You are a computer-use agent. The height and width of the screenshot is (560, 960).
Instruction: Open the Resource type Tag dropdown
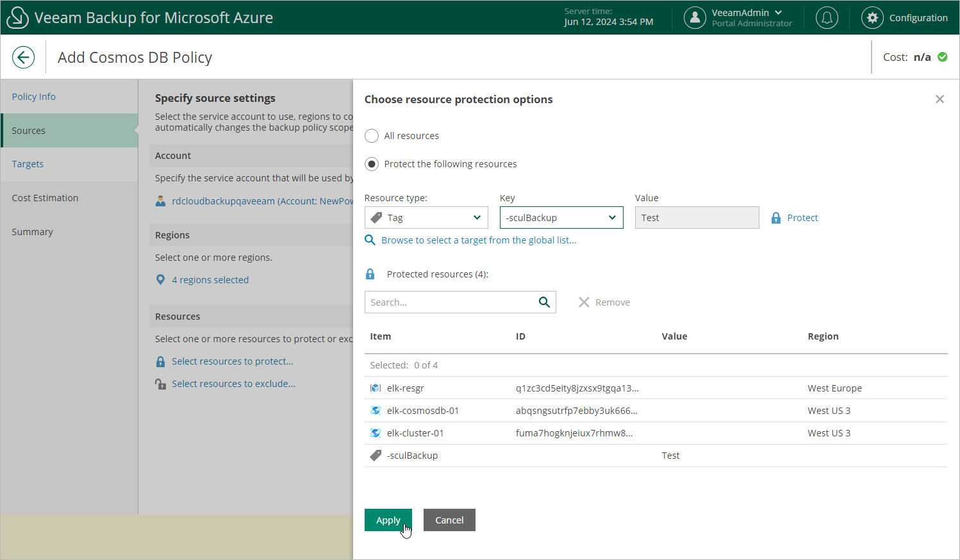[x=426, y=218]
